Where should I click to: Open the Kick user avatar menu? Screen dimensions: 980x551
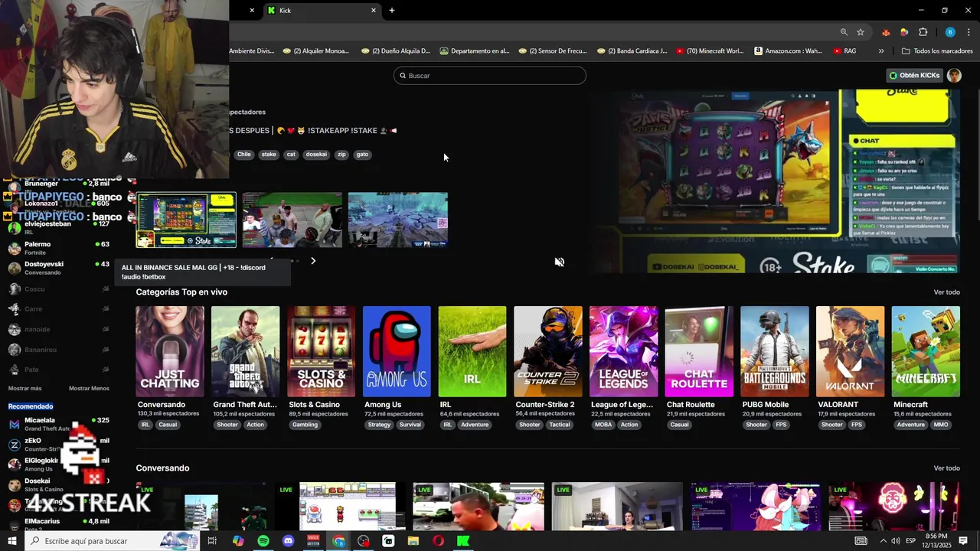click(954, 76)
